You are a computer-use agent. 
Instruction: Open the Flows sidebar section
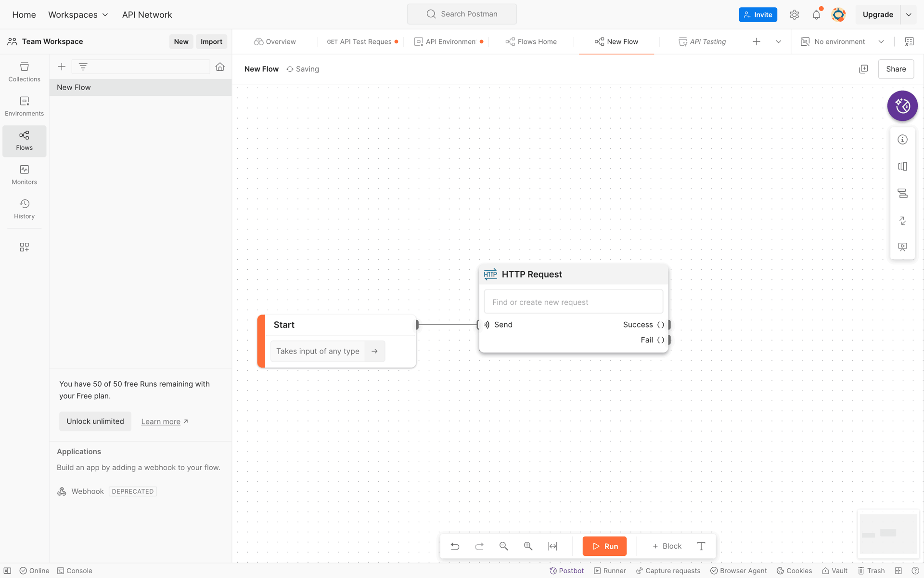point(24,141)
